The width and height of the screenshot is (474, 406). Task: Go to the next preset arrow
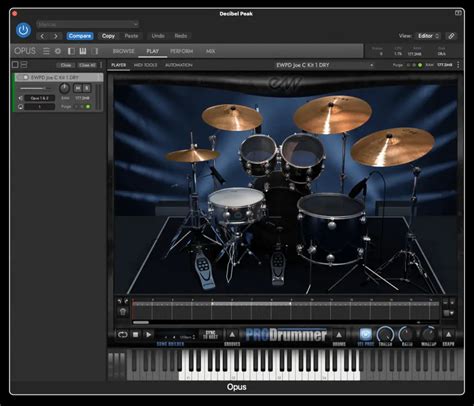click(55, 36)
